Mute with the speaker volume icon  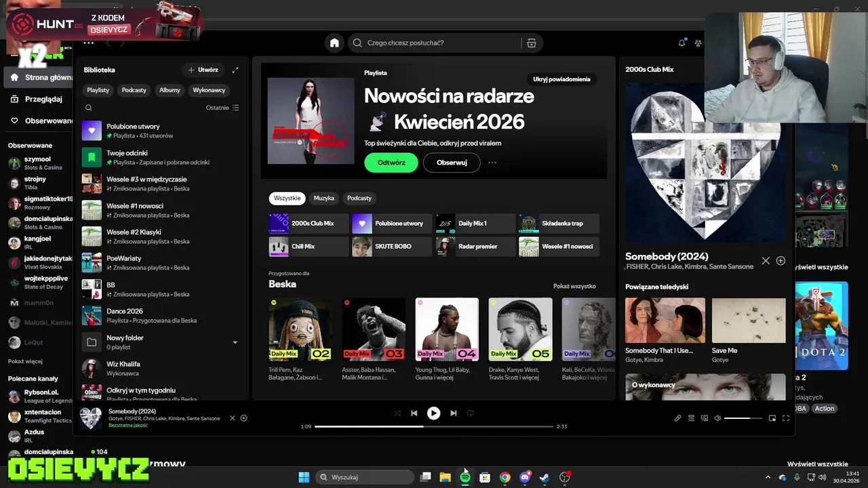pyautogui.click(x=717, y=418)
